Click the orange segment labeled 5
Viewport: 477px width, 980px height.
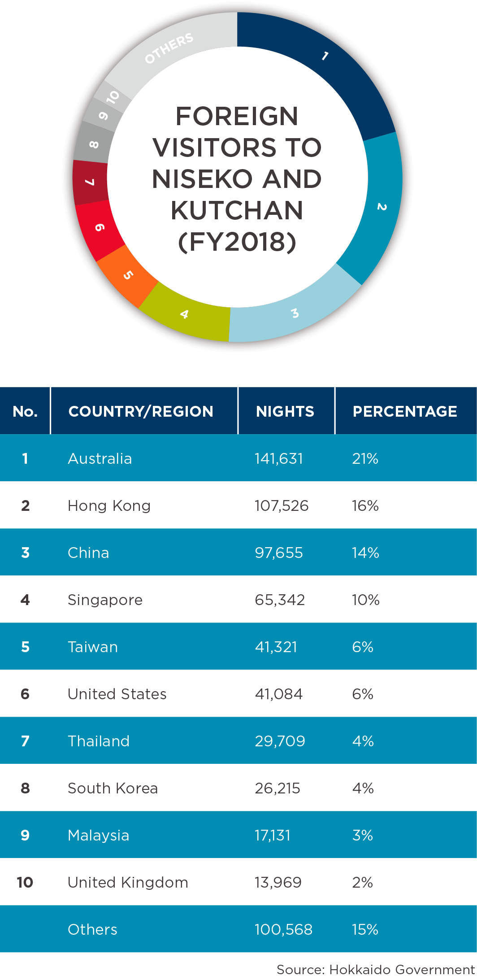128,275
